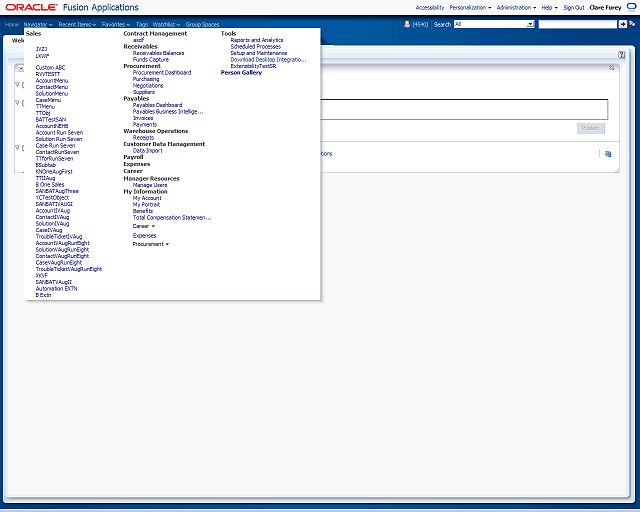Click the Publish button

tap(591, 128)
